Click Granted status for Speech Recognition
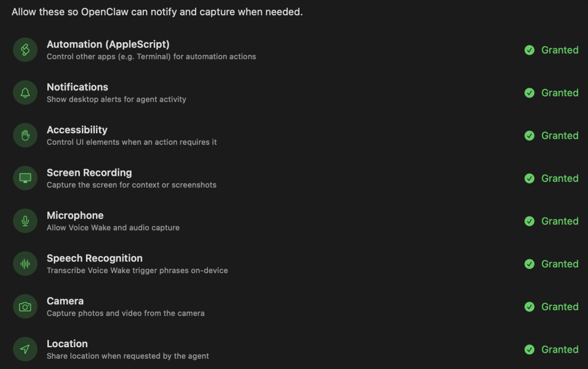Viewport: 588px width, 369px height. [559, 264]
